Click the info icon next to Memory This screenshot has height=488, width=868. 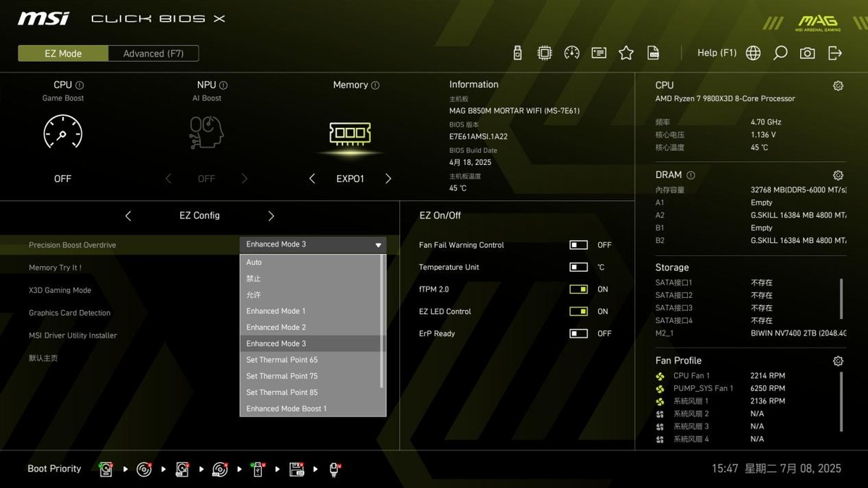tap(375, 85)
